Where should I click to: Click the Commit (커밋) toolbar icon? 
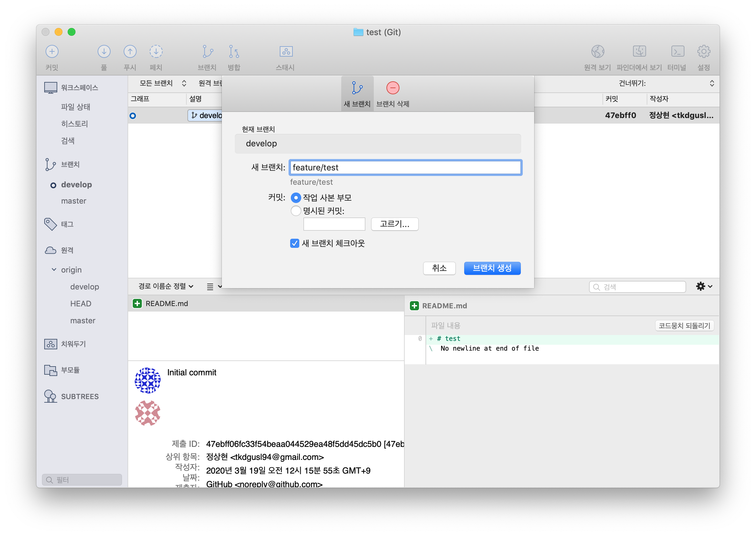pos(52,51)
